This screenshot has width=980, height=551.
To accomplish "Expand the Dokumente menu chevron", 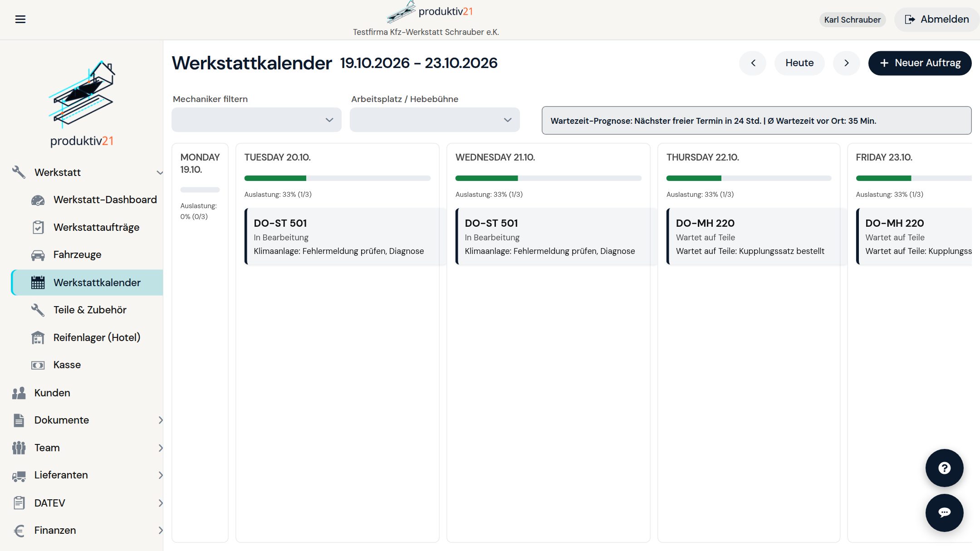I will (160, 420).
